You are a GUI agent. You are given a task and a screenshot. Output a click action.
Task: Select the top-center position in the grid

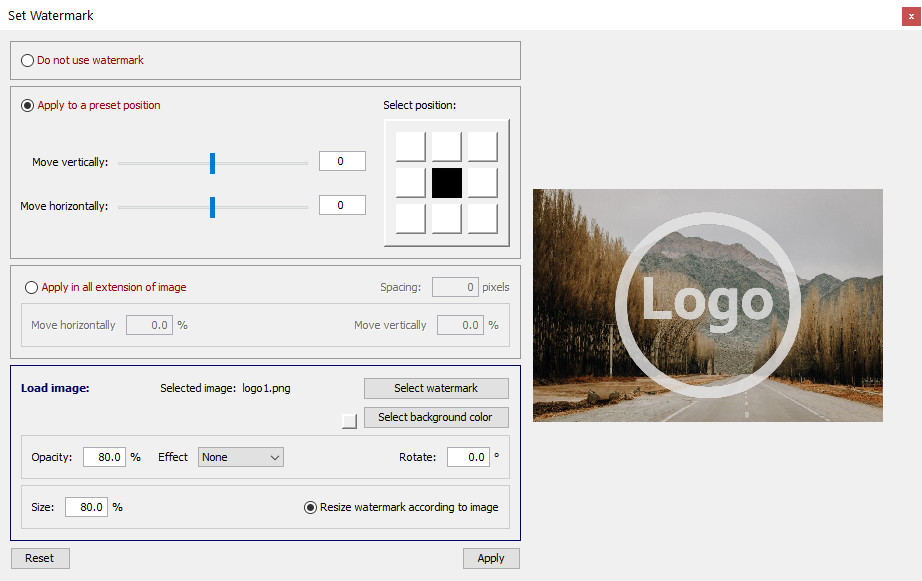tap(445, 146)
